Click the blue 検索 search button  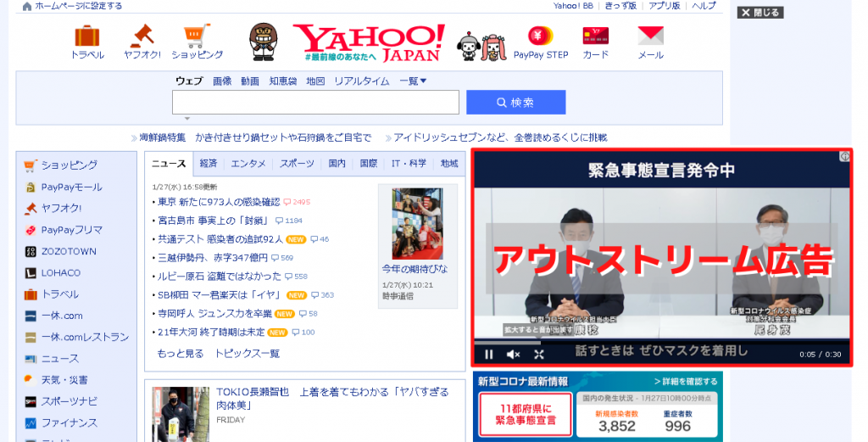[x=516, y=103]
